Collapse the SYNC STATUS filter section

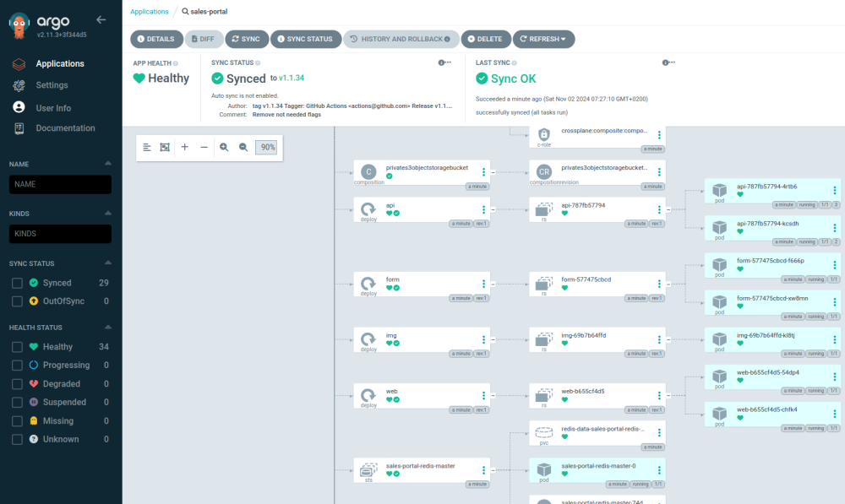point(108,263)
